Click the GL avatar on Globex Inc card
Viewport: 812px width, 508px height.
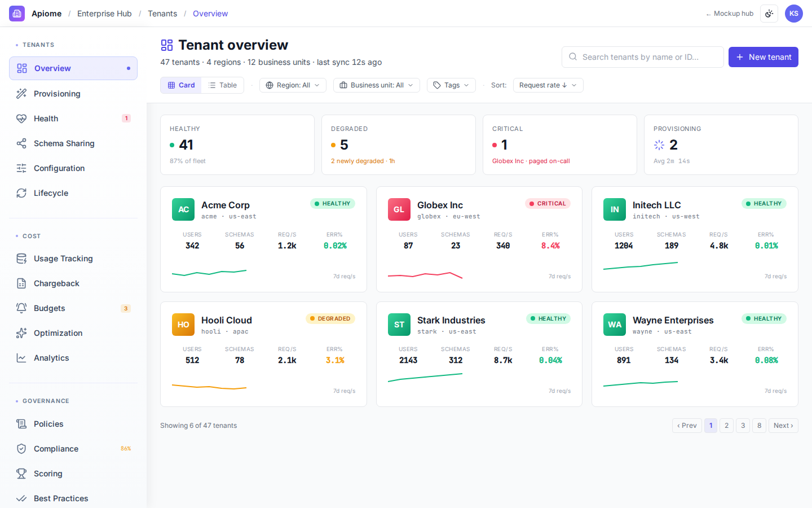pyautogui.click(x=399, y=209)
